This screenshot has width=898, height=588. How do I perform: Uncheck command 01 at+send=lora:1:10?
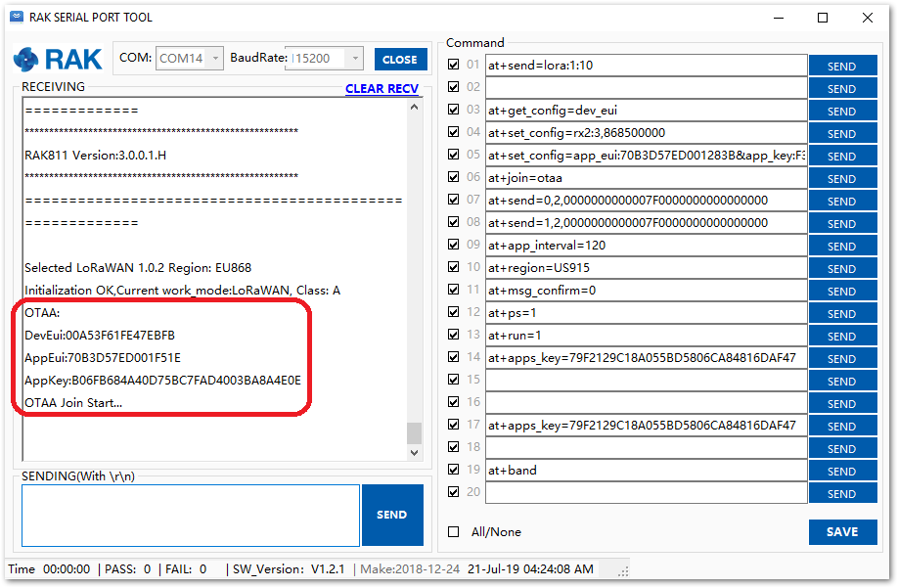coord(454,65)
